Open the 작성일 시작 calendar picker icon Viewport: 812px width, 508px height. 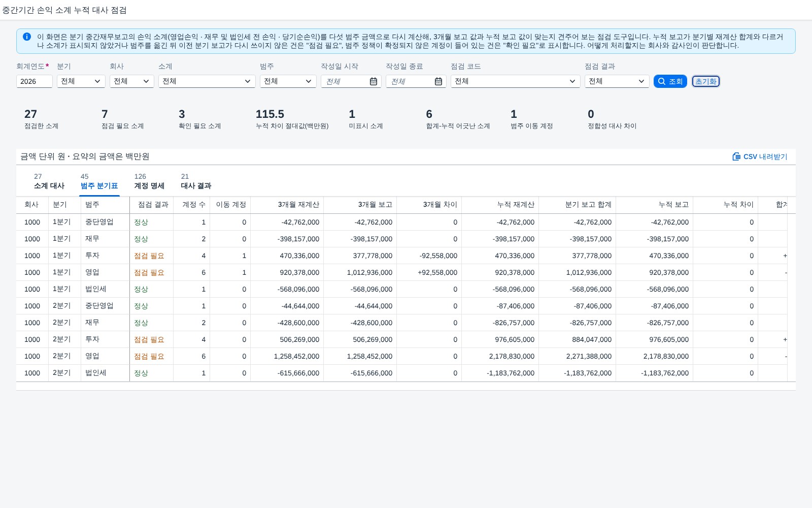click(x=374, y=81)
